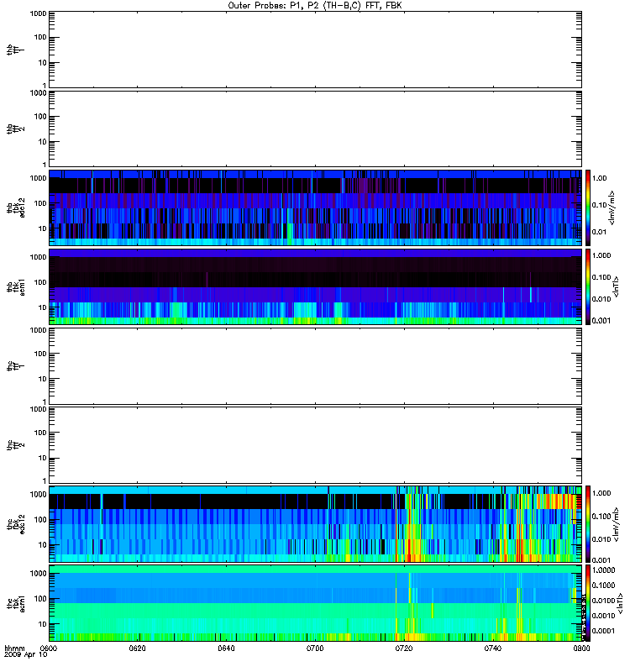Select the 0600 time axis label
This screenshot has height=672, width=630.
point(49,648)
